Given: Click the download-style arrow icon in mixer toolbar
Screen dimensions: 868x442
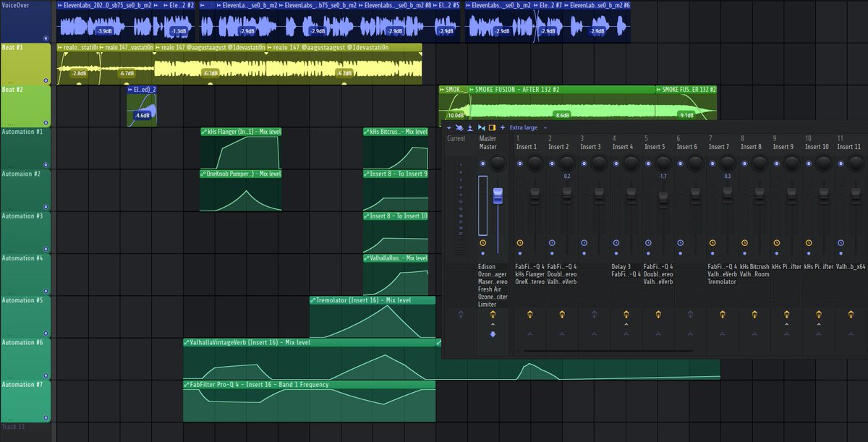Looking at the screenshot, I should (470, 127).
